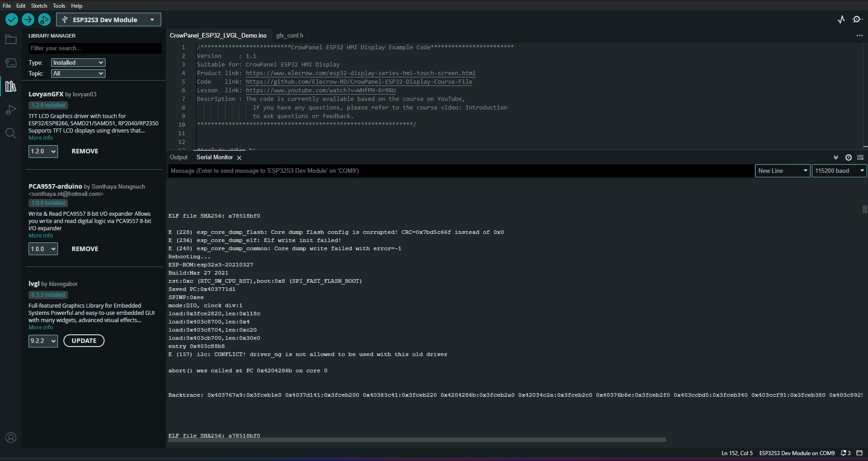Toggle autoscroll in the Serial Monitor

(836, 157)
